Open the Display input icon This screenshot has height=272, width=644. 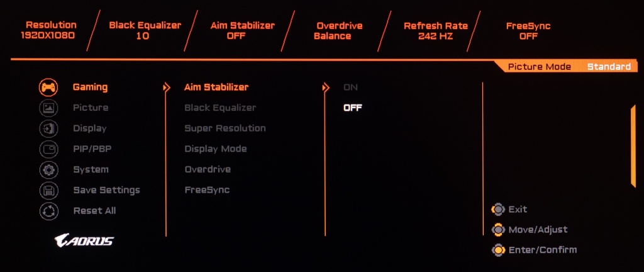48,128
